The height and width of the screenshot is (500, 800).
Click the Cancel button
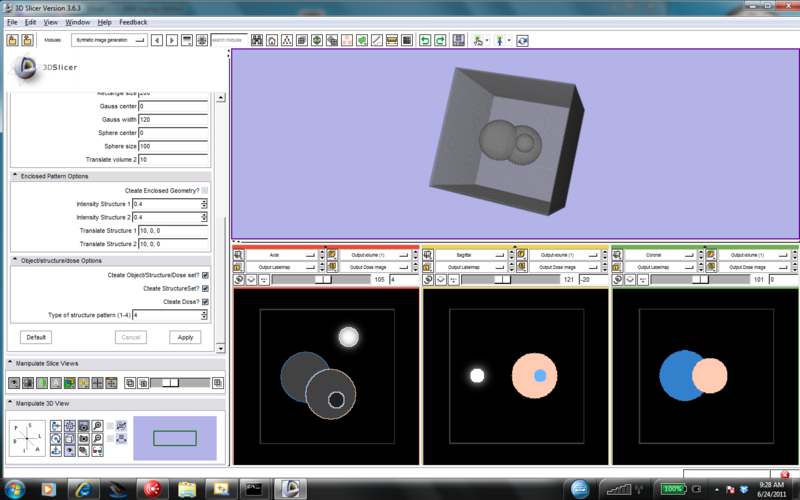(131, 337)
